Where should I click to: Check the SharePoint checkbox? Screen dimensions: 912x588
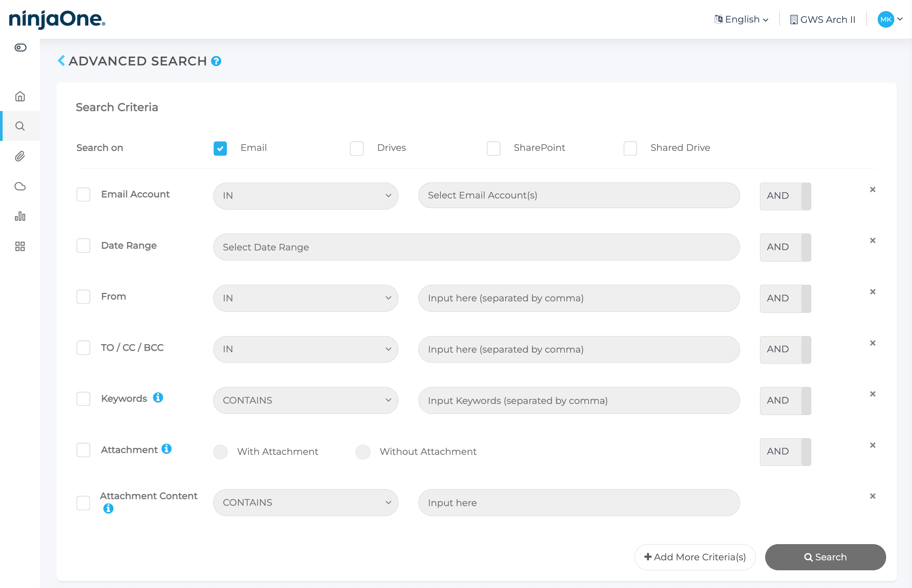(494, 148)
